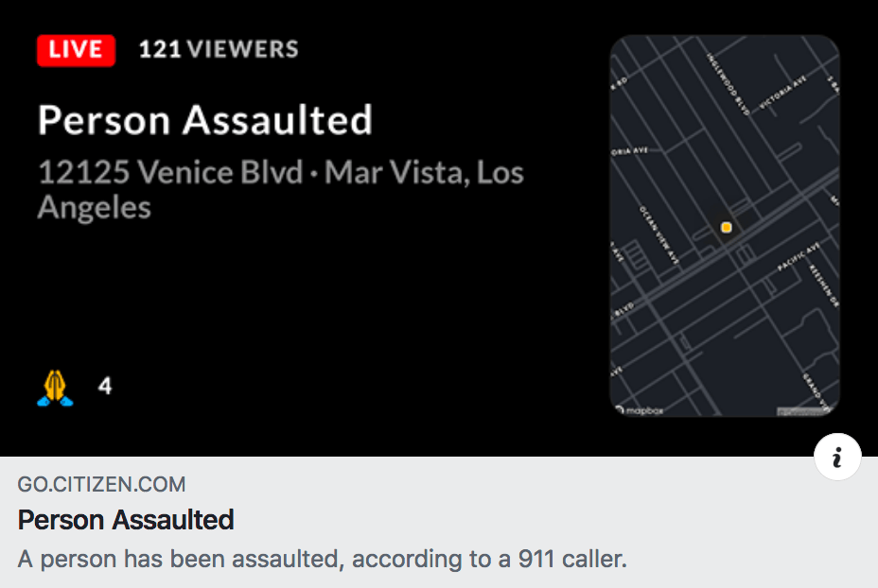The width and height of the screenshot is (878, 588).
Task: Click the Pacific Ave label on the map
Action: pos(798,258)
